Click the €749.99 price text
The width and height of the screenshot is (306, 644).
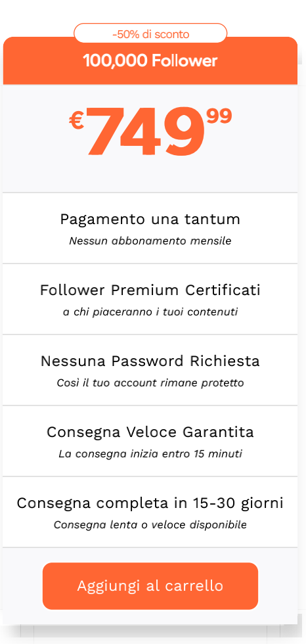150,131
